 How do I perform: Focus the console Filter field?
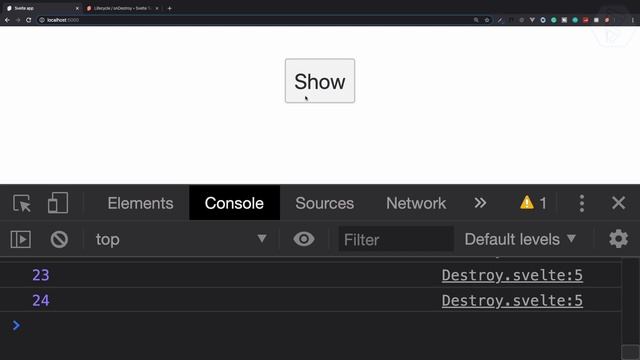396,239
